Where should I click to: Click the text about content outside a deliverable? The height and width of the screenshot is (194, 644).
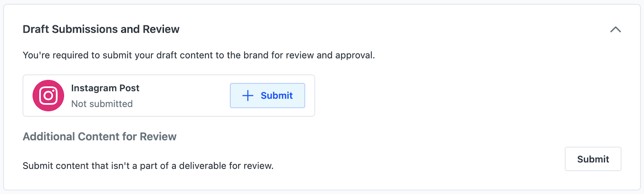pos(148,166)
